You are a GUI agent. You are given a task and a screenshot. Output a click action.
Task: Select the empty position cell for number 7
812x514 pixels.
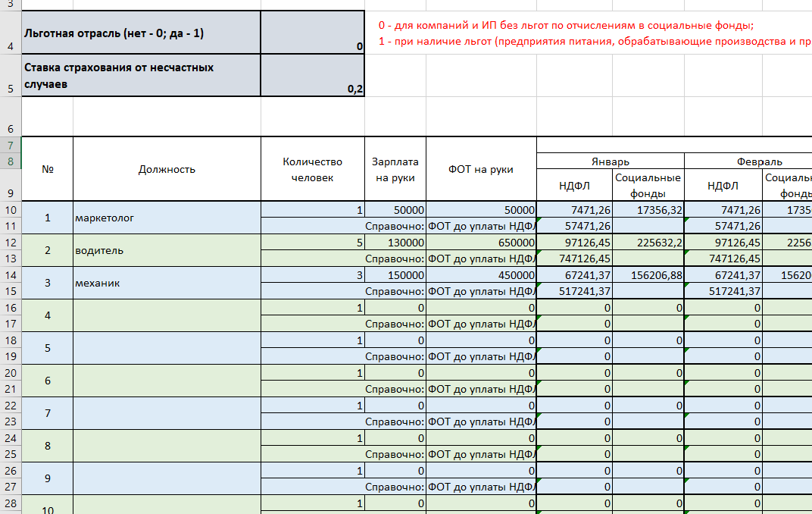(x=167, y=413)
